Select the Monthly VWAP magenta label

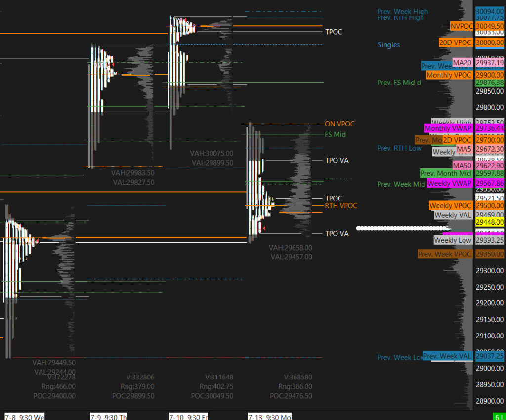tap(449, 128)
